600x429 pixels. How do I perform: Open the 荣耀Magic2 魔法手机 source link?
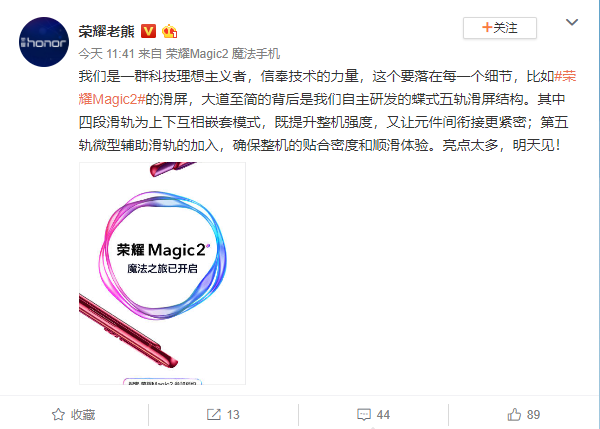point(223,54)
